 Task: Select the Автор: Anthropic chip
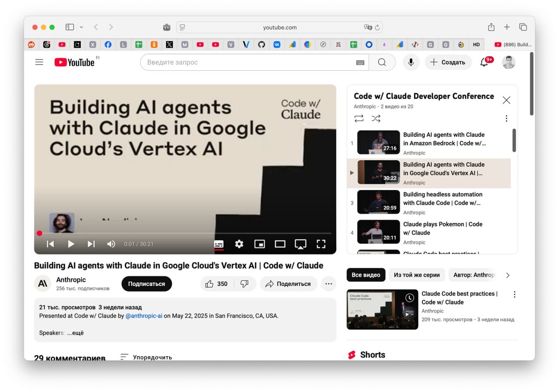pos(473,275)
